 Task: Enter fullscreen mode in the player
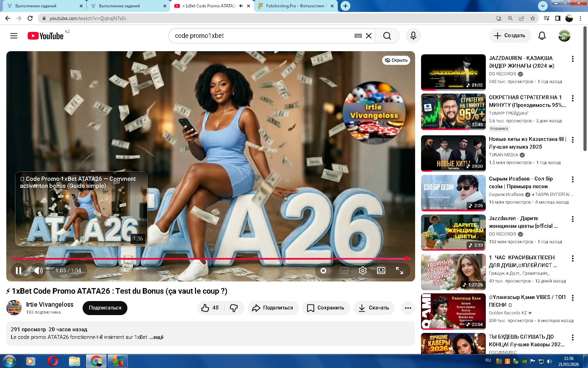pos(399,271)
